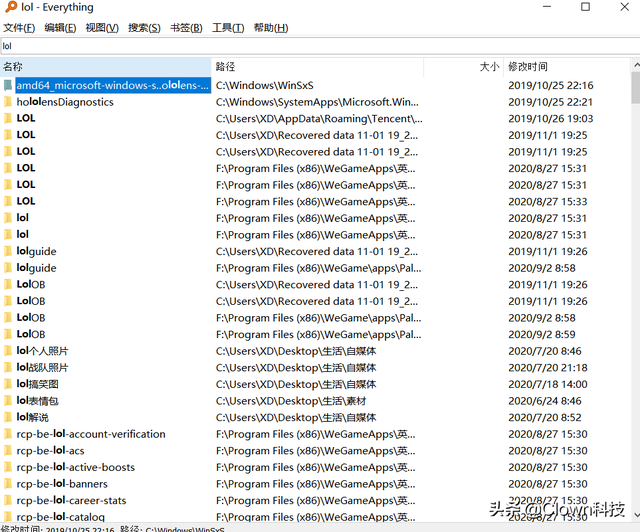Click folder icon of LOL in AppData\Roaming\Tencent
This screenshot has height=532, width=640.
(8, 118)
